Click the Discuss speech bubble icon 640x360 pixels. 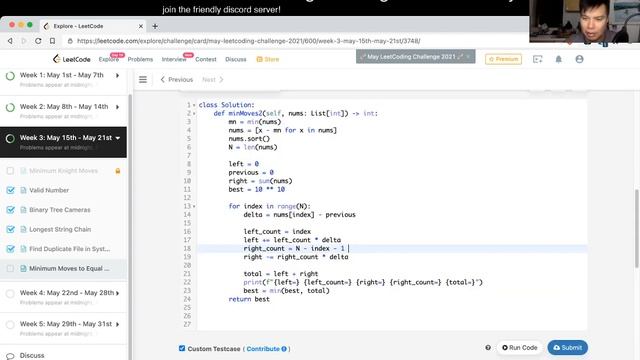pyautogui.click(x=11, y=356)
